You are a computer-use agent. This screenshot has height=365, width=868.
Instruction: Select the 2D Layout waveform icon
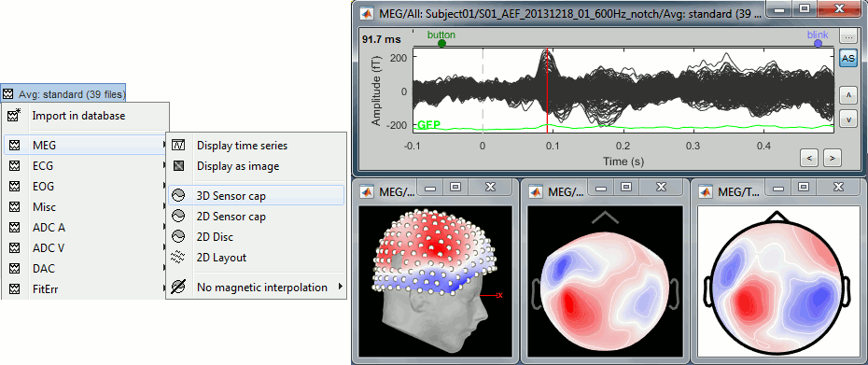(x=178, y=257)
